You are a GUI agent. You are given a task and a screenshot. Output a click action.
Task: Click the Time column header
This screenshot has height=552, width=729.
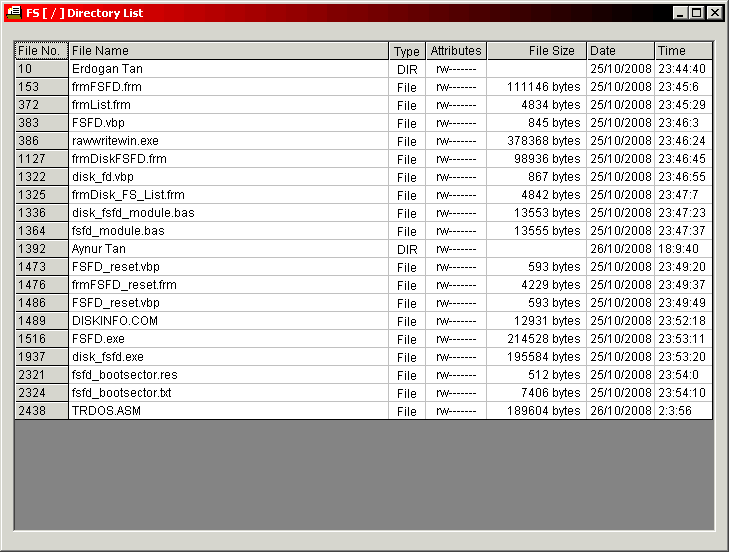684,51
